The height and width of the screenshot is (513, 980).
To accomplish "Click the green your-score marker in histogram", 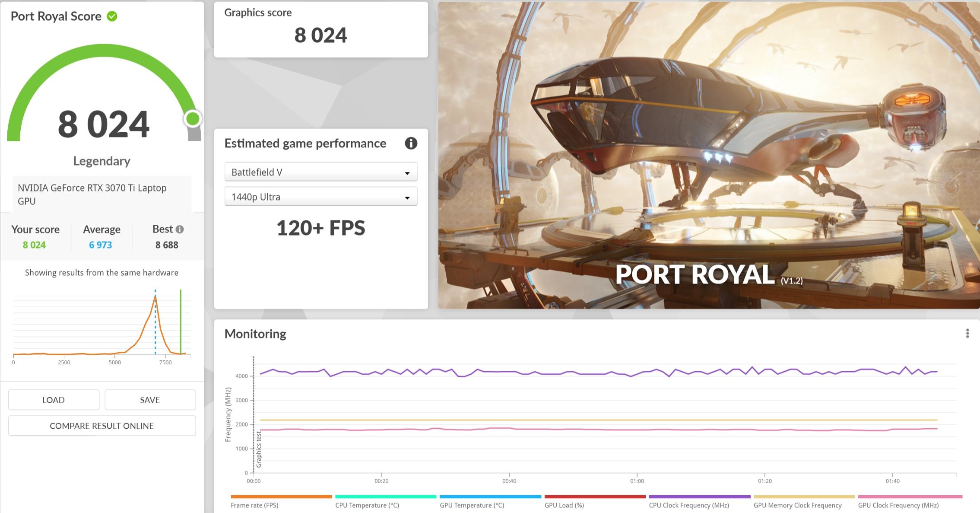I will coord(181,322).
